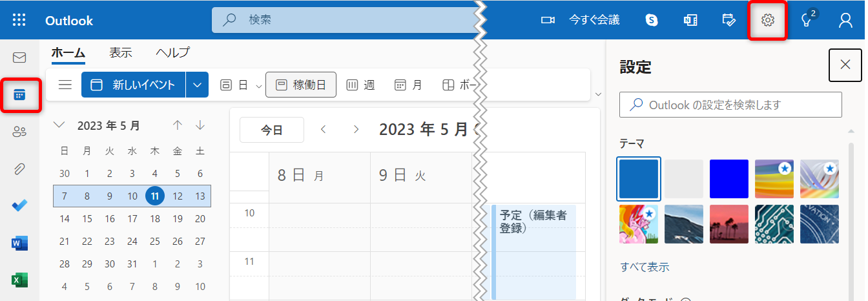Select the default blue theme swatch
868x301 pixels.
tap(639, 179)
